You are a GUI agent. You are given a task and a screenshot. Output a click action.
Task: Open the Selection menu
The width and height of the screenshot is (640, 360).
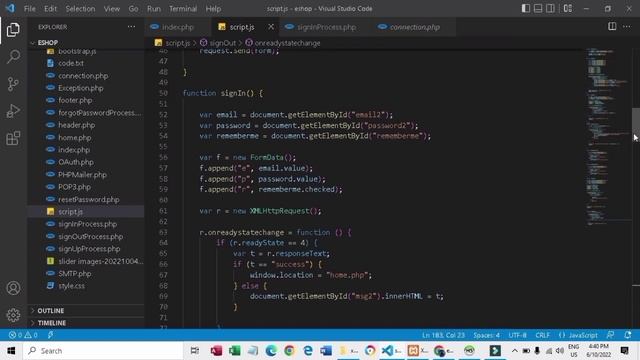80,9
